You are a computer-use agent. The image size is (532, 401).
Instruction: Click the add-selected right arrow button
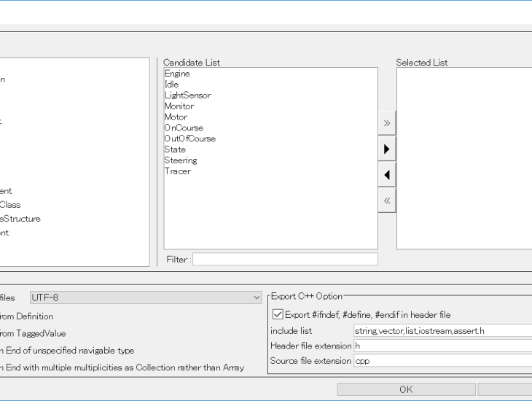point(386,149)
